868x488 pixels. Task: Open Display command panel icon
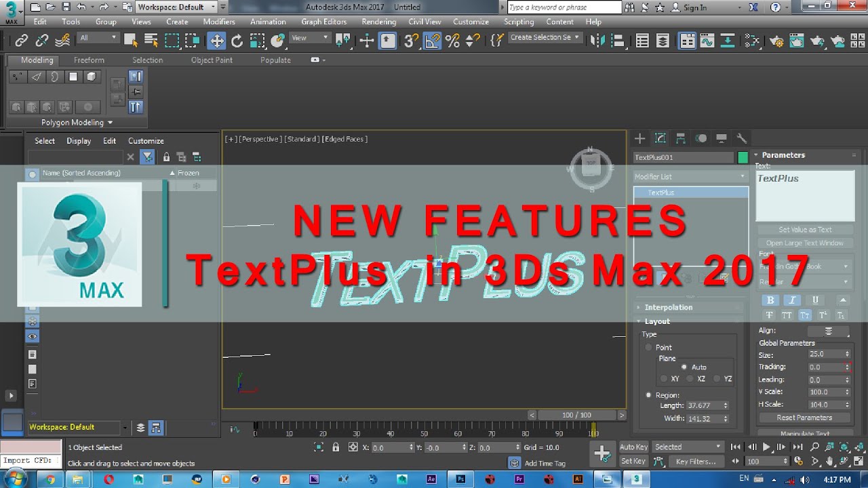[x=721, y=138]
